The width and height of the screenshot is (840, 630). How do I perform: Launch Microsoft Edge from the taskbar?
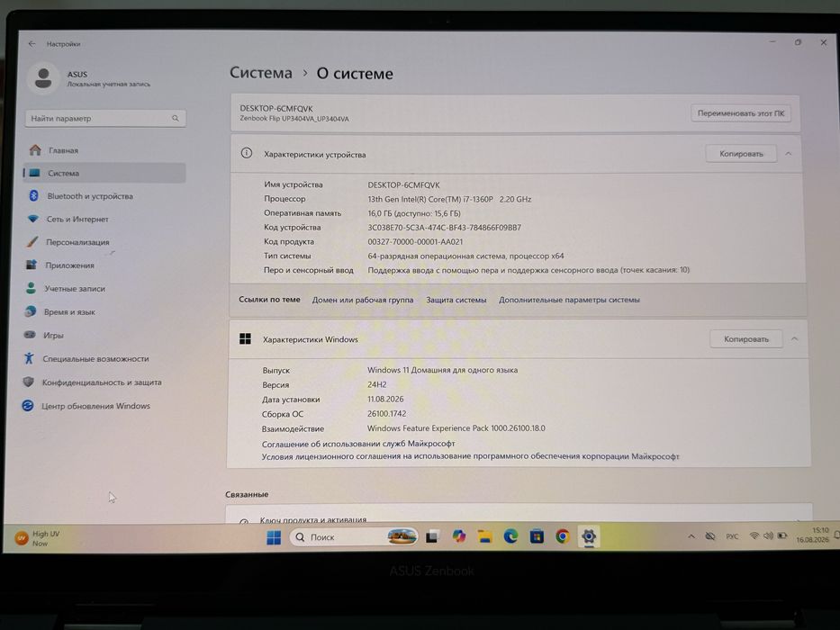[x=510, y=536]
